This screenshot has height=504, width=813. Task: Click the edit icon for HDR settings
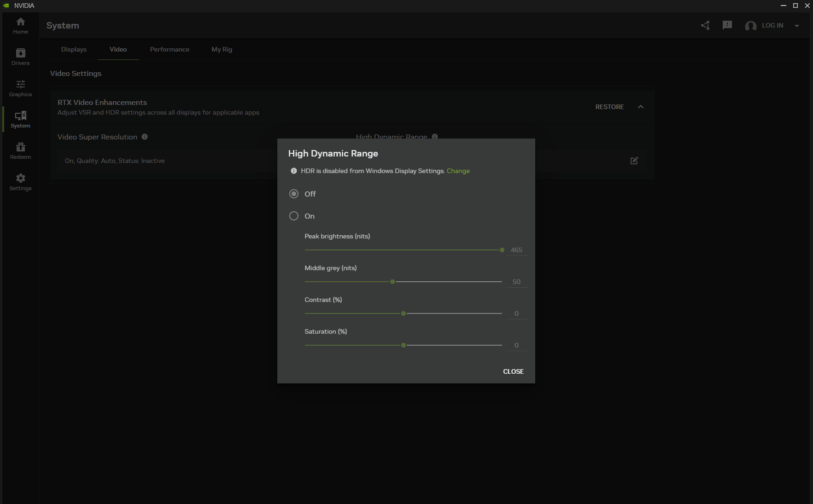(x=634, y=161)
